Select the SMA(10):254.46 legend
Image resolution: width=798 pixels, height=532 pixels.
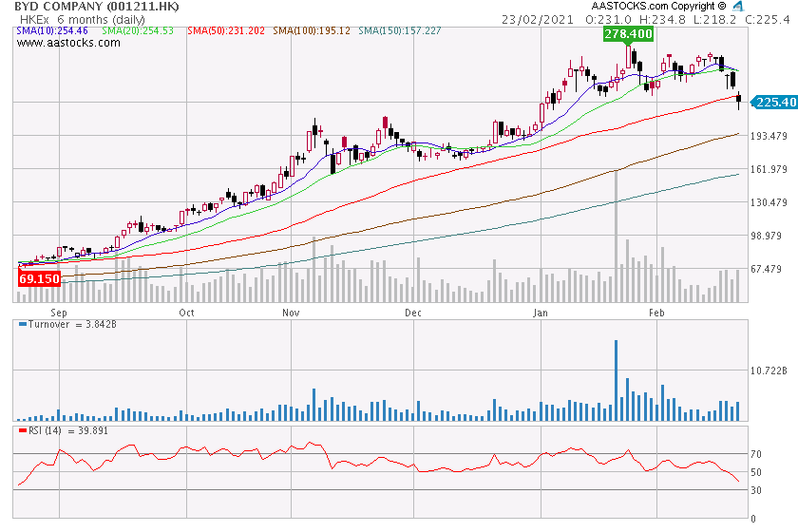tap(52, 30)
